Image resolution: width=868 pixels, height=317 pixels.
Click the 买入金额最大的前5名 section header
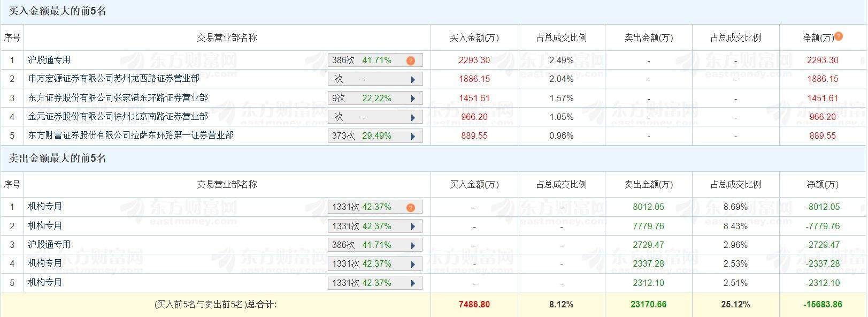click(x=57, y=11)
